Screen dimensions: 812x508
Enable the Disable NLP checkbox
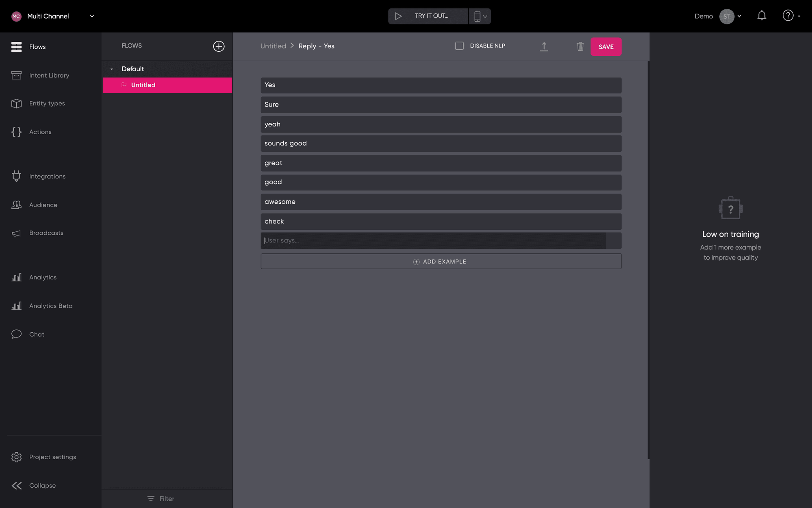[x=459, y=46]
